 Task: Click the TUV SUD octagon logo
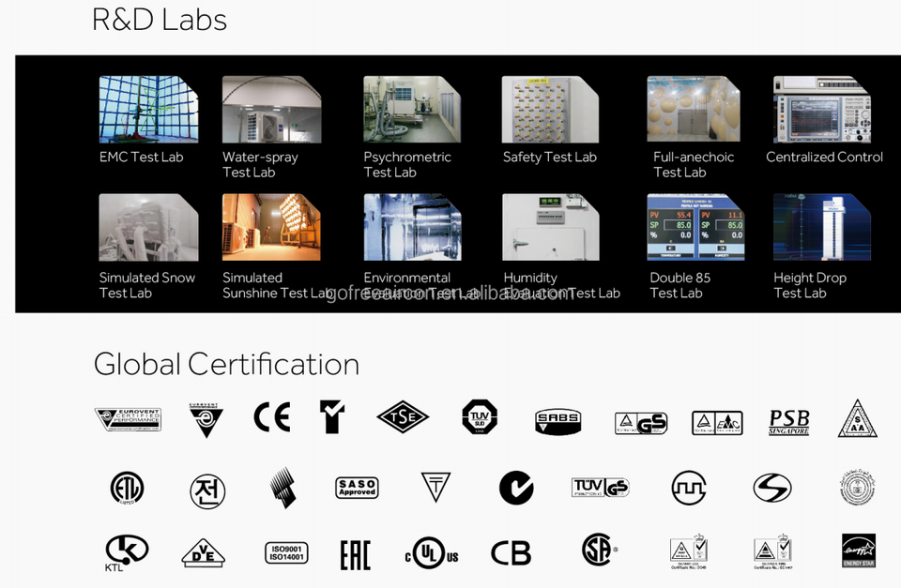[480, 417]
